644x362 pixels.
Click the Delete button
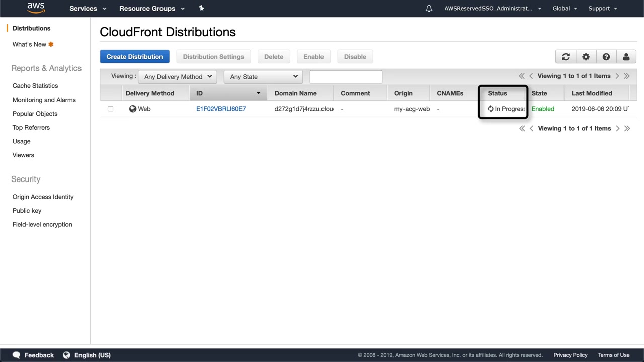click(x=274, y=57)
